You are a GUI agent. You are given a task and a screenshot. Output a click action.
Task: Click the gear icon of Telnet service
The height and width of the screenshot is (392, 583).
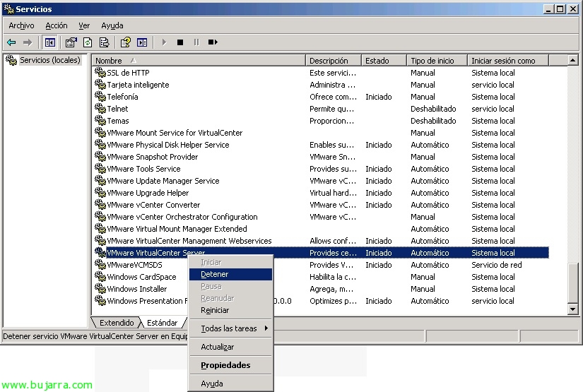[x=100, y=108]
